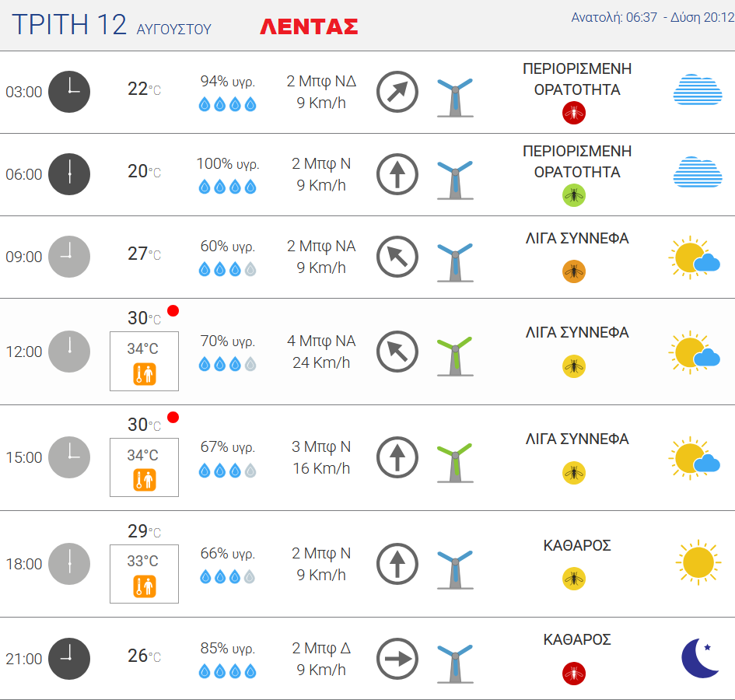Click the 34°C feels-like box at 15:00
This screenshot has height=700, width=735.
[x=144, y=467]
